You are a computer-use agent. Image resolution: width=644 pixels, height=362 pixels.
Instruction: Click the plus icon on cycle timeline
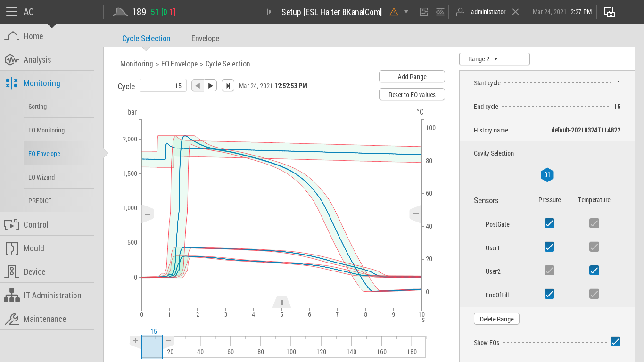(135, 341)
